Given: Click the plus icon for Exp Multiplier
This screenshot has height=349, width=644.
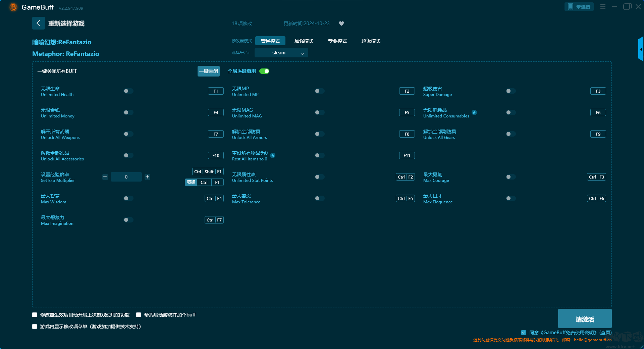Looking at the screenshot, I should point(147,177).
